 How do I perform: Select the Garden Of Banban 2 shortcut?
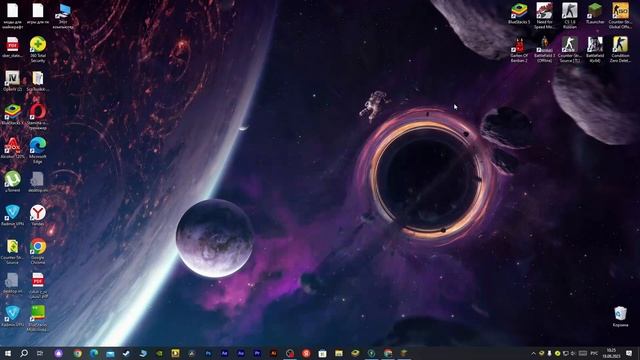[x=519, y=49]
